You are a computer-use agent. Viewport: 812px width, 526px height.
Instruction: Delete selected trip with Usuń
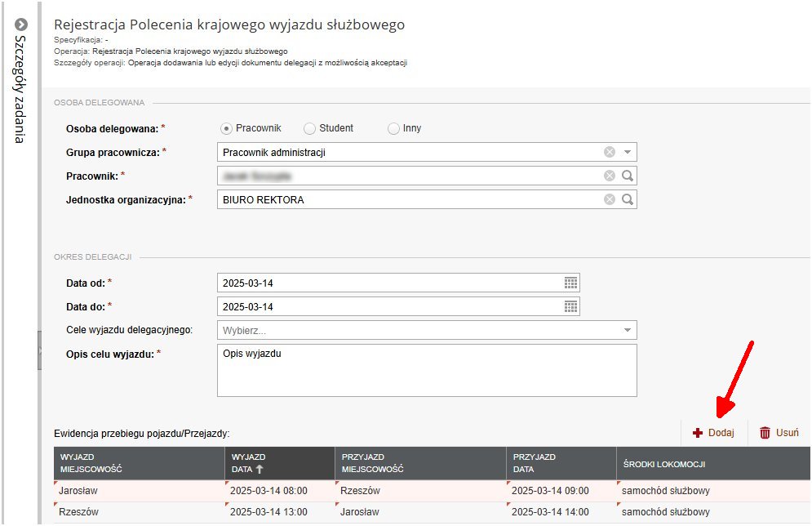(x=779, y=433)
